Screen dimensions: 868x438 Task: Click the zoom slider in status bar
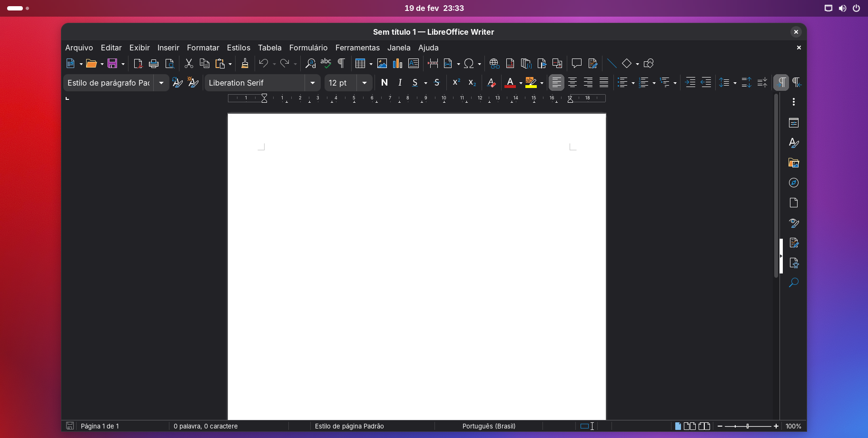(x=748, y=426)
